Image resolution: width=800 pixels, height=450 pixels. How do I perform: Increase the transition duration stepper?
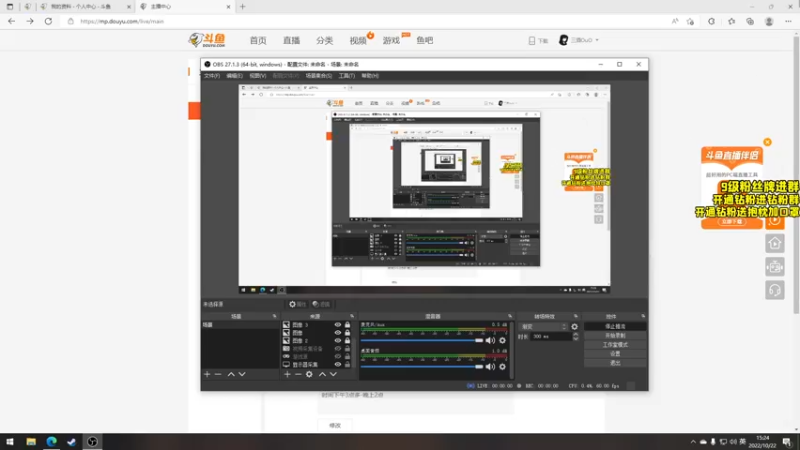point(576,334)
